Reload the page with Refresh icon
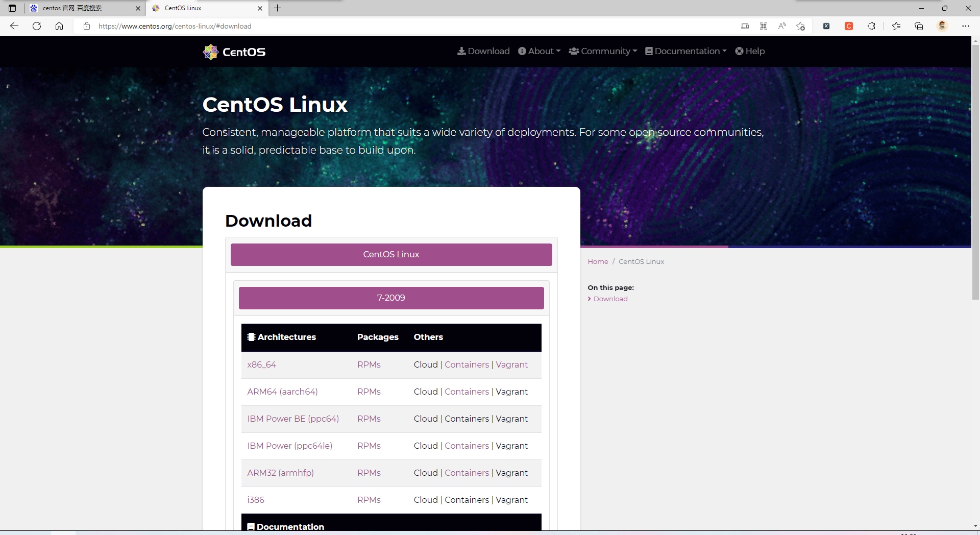The height and width of the screenshot is (535, 980). click(x=37, y=26)
